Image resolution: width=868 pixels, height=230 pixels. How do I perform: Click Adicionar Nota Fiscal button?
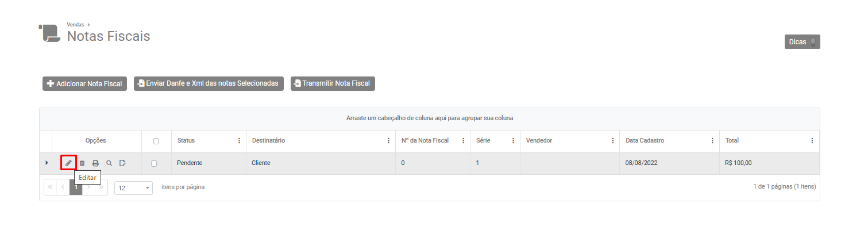pyautogui.click(x=84, y=84)
